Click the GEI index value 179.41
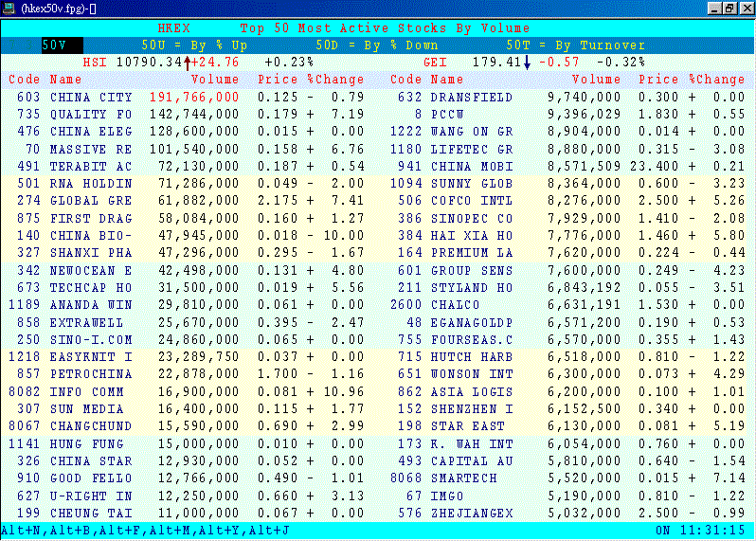Screen dimensions: 756x541 pos(496,63)
